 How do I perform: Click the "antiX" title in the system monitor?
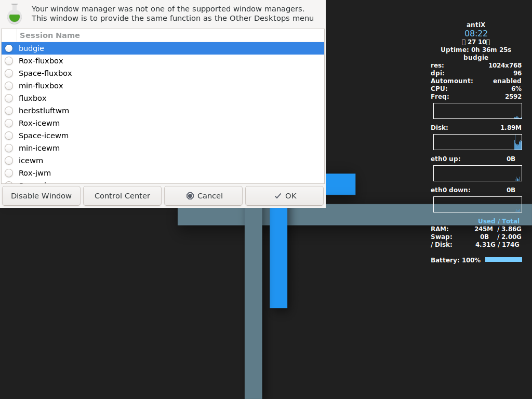(x=476, y=25)
